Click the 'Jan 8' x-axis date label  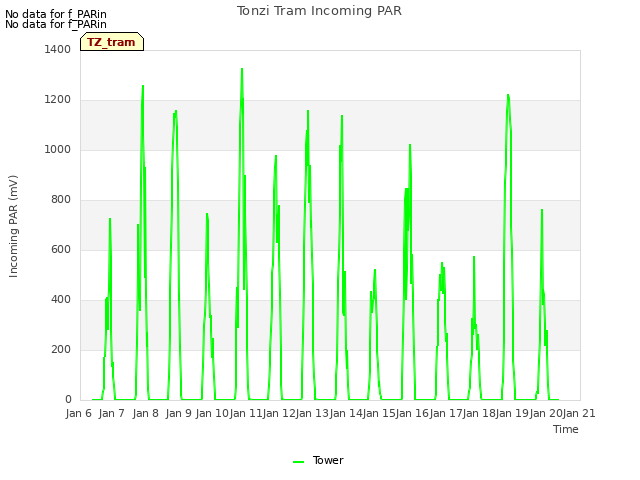[146, 413]
